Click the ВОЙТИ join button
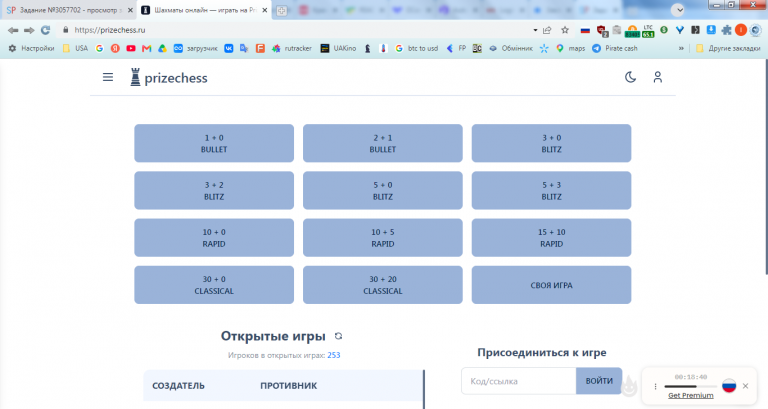The width and height of the screenshot is (768, 409). pyautogui.click(x=599, y=381)
